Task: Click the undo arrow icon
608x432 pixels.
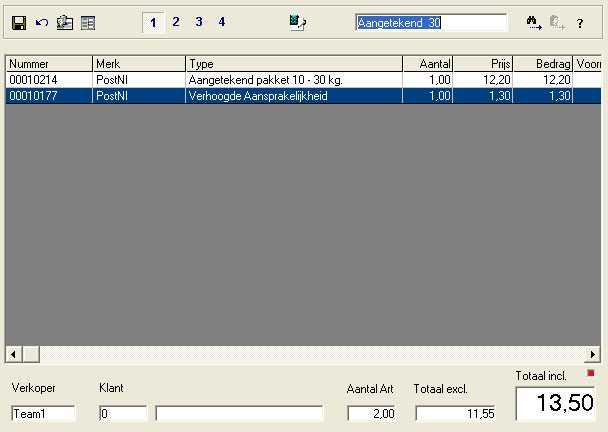Action: coord(41,22)
